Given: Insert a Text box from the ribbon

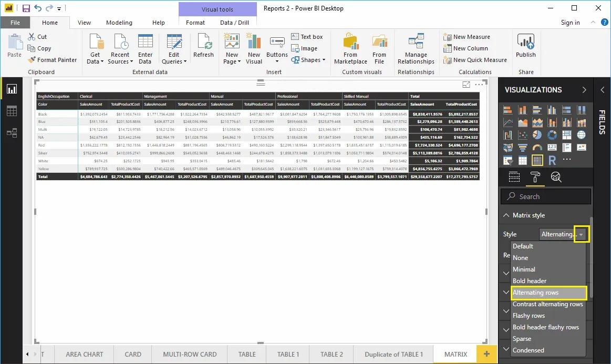Looking at the screenshot, I should point(307,36).
